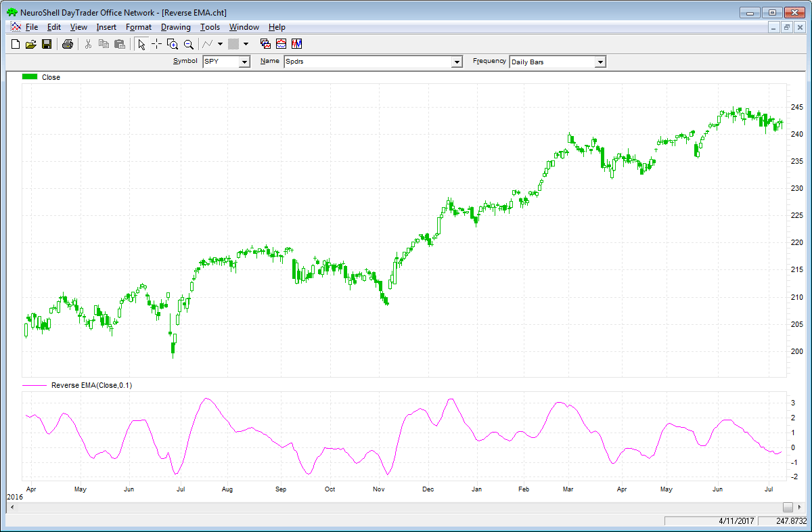This screenshot has height=532, width=812.
Task: Open the Insert menu
Action: (106, 27)
